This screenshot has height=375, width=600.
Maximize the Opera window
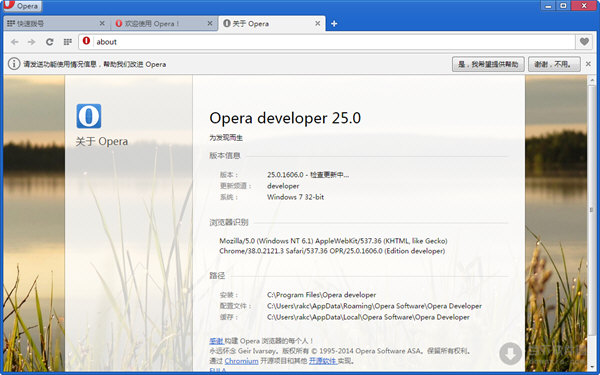(x=563, y=5)
